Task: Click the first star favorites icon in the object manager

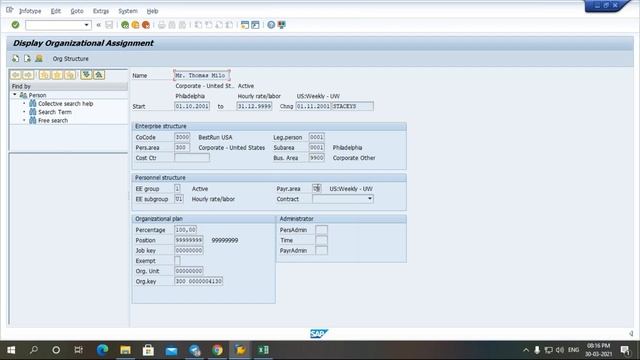Action: tap(44, 75)
